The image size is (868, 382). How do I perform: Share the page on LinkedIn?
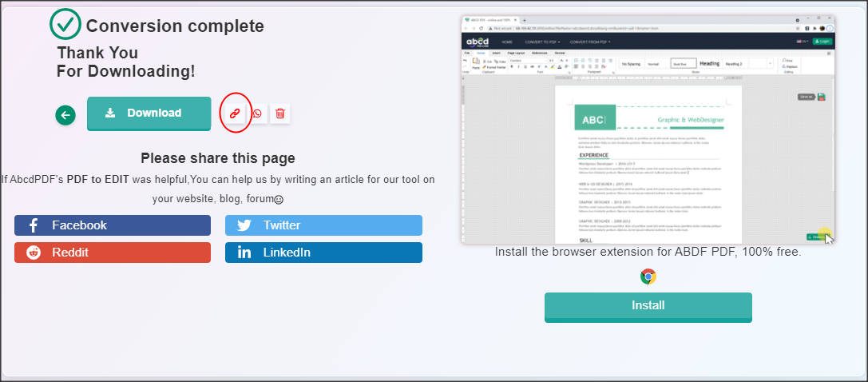click(324, 253)
